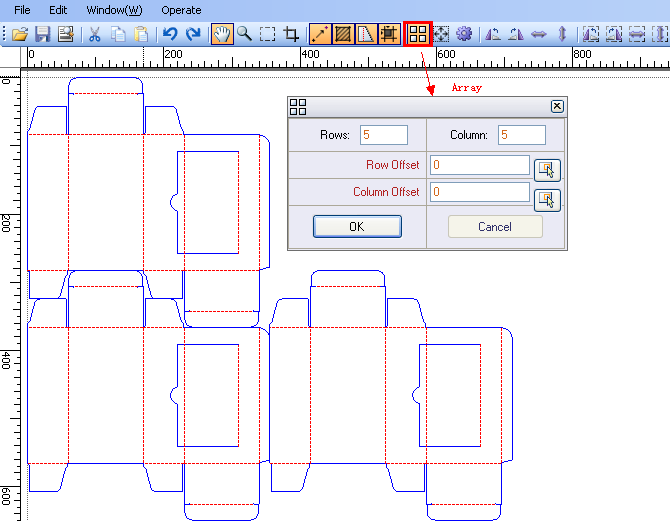Click the rotate right triangle icon

click(516, 34)
